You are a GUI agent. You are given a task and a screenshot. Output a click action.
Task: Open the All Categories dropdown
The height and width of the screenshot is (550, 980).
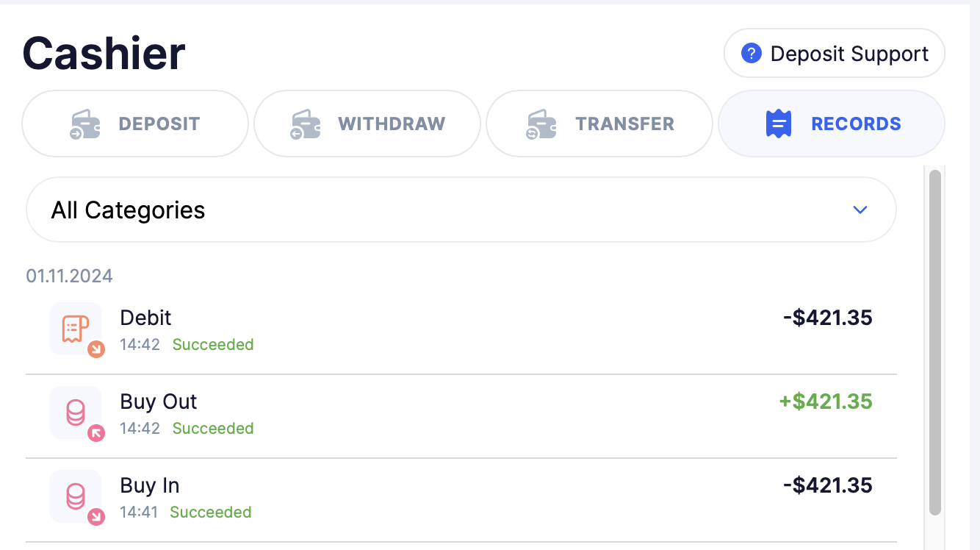pyautogui.click(x=461, y=210)
